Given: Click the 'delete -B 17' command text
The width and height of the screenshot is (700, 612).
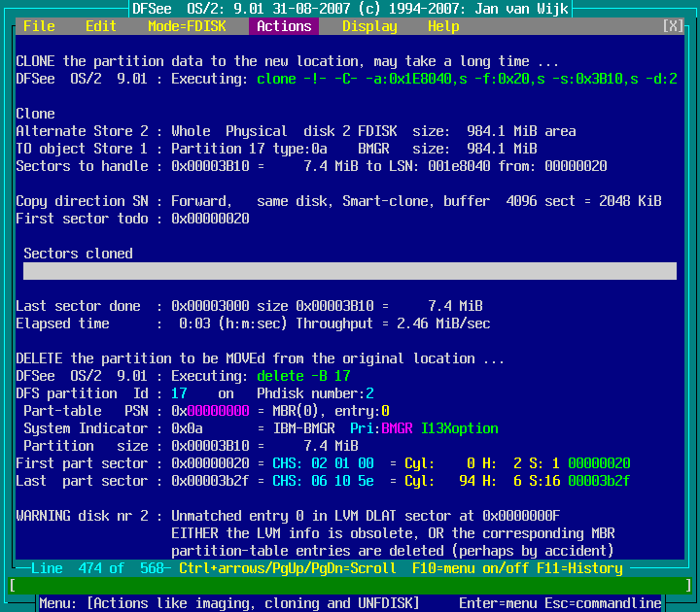Looking at the screenshot, I should [303, 376].
